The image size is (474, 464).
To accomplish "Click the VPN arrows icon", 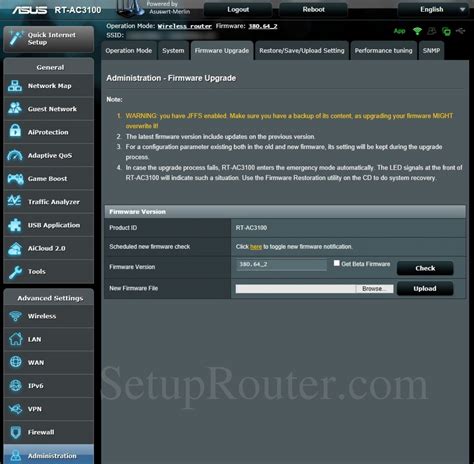I will (15, 409).
